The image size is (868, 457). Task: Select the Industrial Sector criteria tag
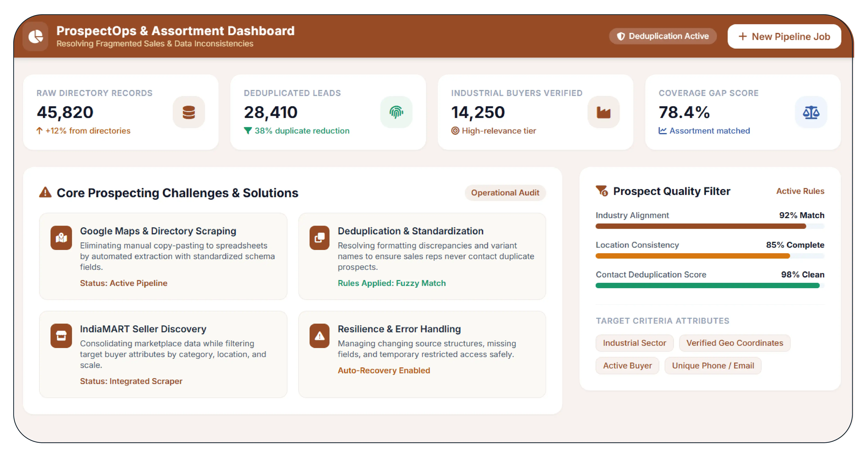pyautogui.click(x=634, y=343)
